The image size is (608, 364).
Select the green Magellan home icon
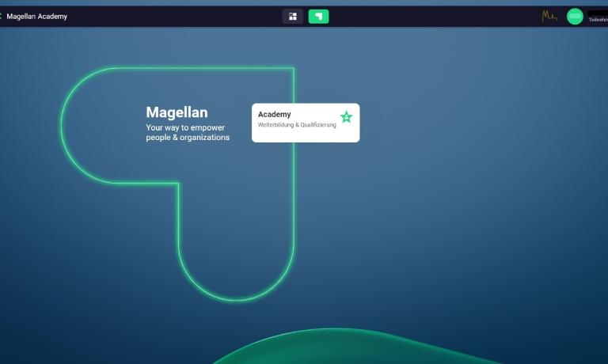pos(318,17)
